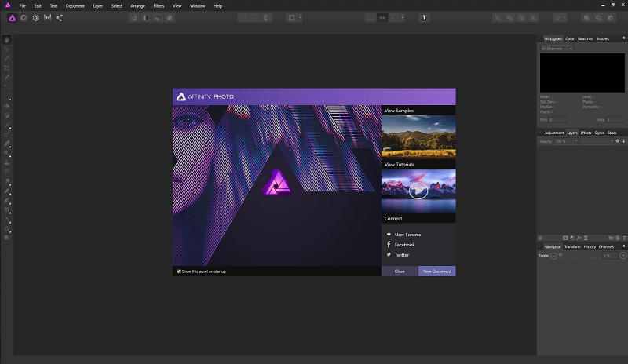Image resolution: width=628 pixels, height=364 pixels.
Task: Click the histogram Min input field
Action: 557,120
